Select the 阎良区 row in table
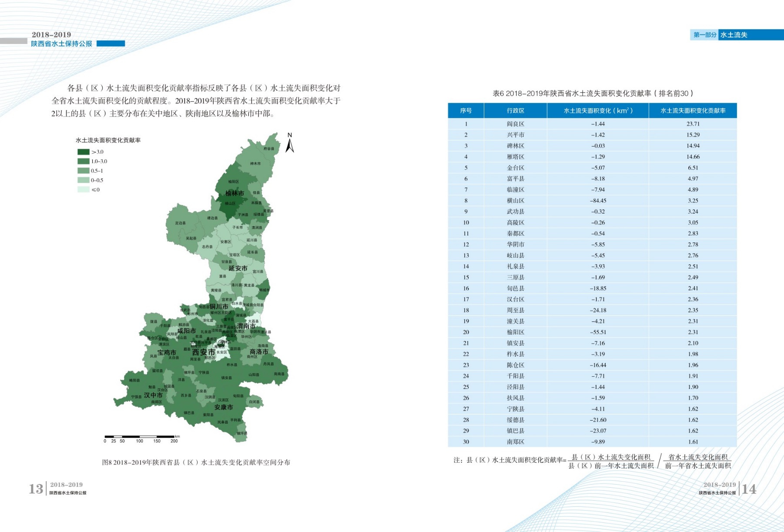Screen dimensions: 784x532 click(516, 124)
